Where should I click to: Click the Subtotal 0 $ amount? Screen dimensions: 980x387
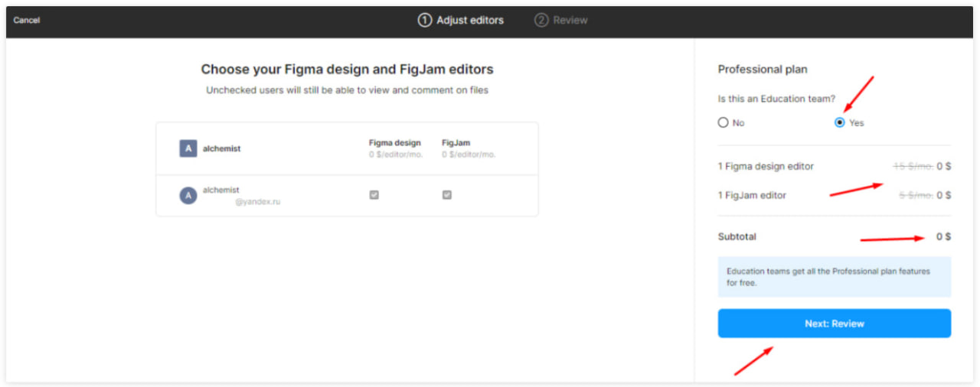pyautogui.click(x=943, y=237)
